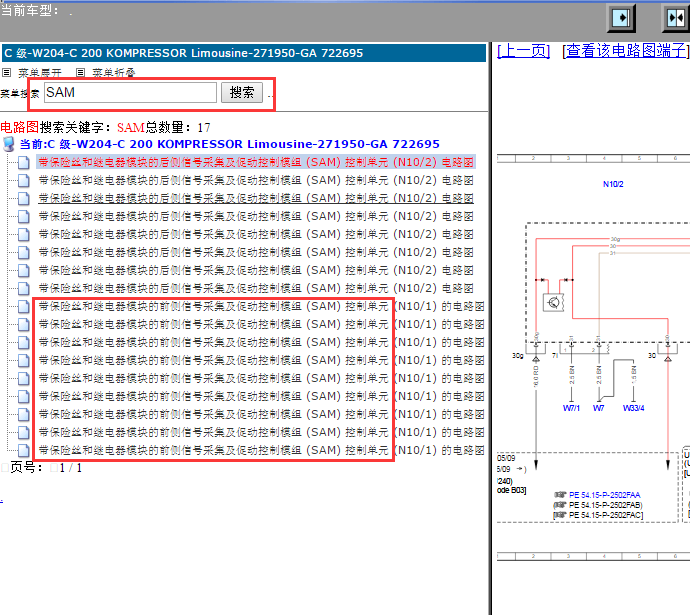Click the 搜索 search button
The image size is (690, 615).
click(x=242, y=93)
